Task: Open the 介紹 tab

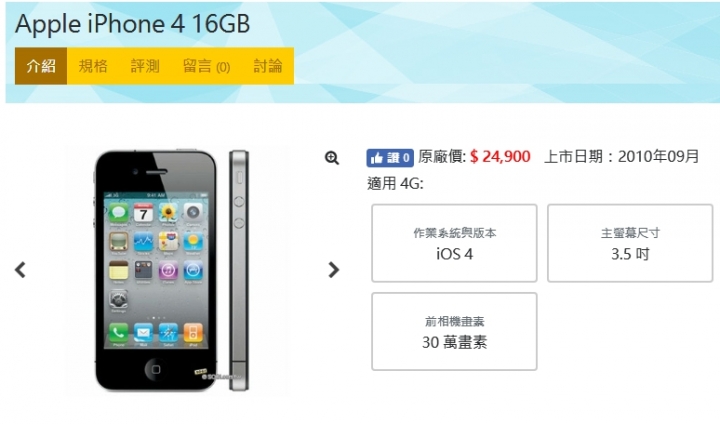Action: click(x=41, y=66)
